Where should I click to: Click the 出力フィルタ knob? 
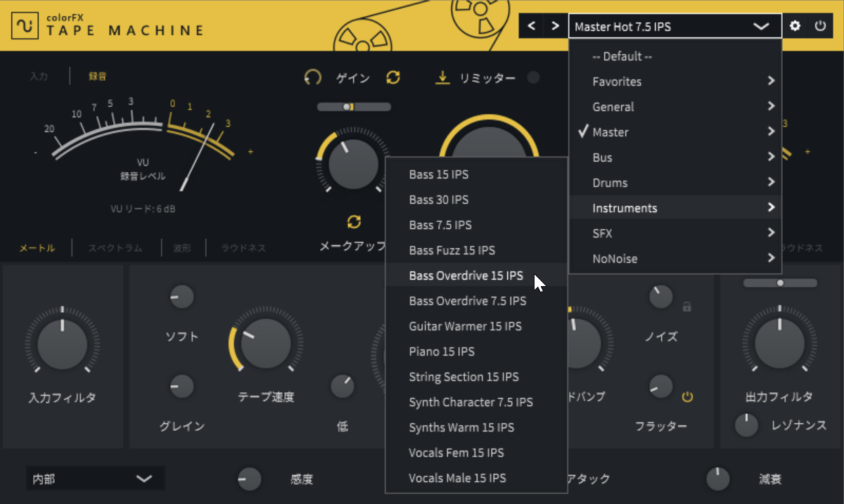(780, 343)
